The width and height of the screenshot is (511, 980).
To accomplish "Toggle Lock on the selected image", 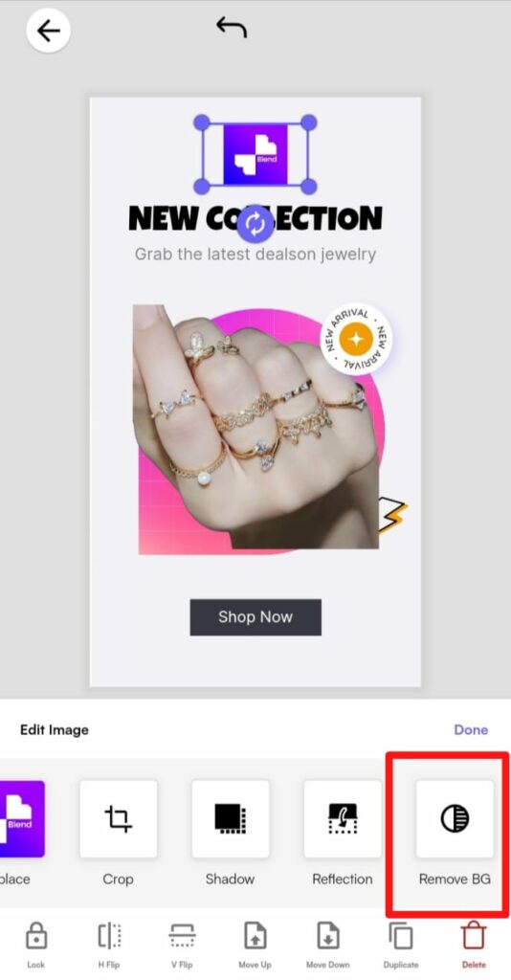I will (36, 945).
